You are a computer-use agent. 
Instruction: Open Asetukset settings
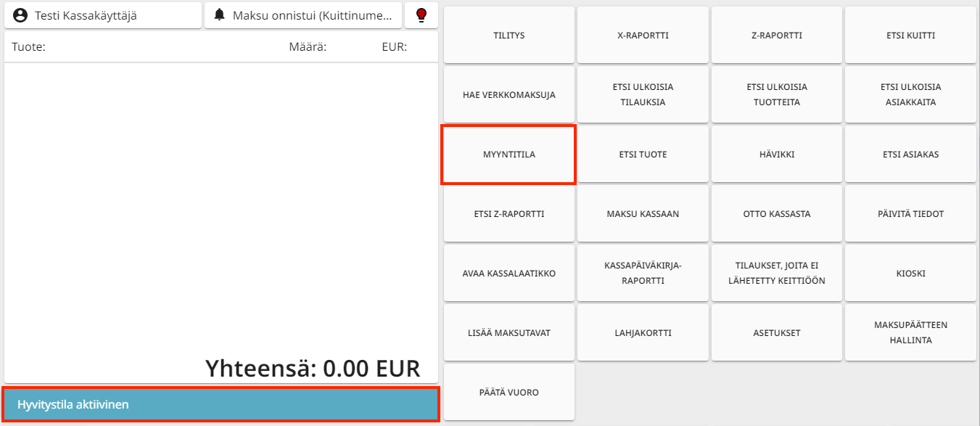point(776,333)
